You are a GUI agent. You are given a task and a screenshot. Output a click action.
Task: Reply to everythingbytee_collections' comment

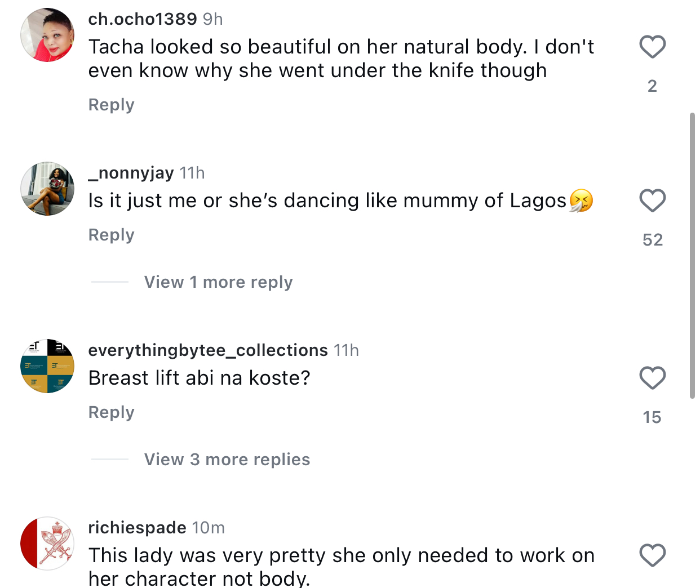[111, 412]
